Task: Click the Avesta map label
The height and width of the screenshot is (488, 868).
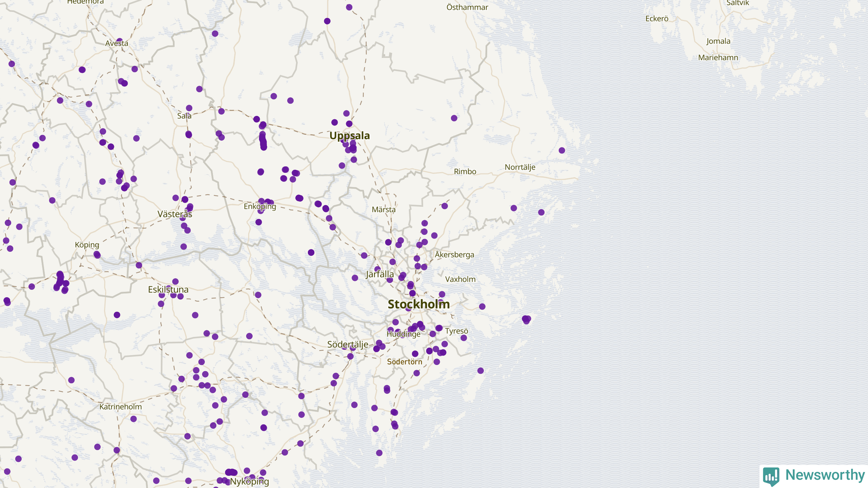Action: [117, 43]
